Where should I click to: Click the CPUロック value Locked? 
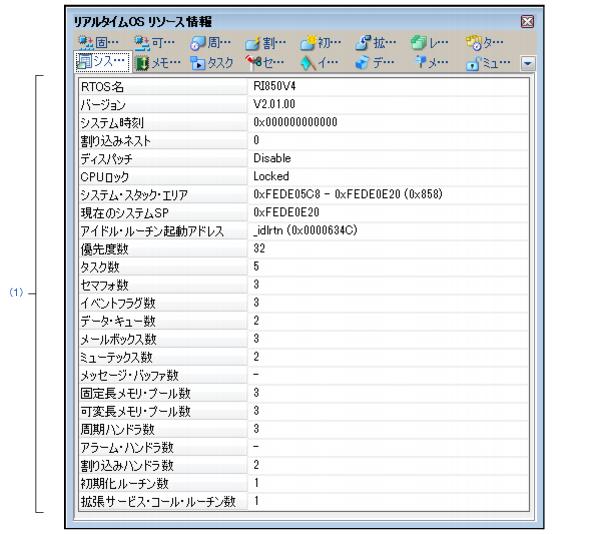click(x=270, y=177)
